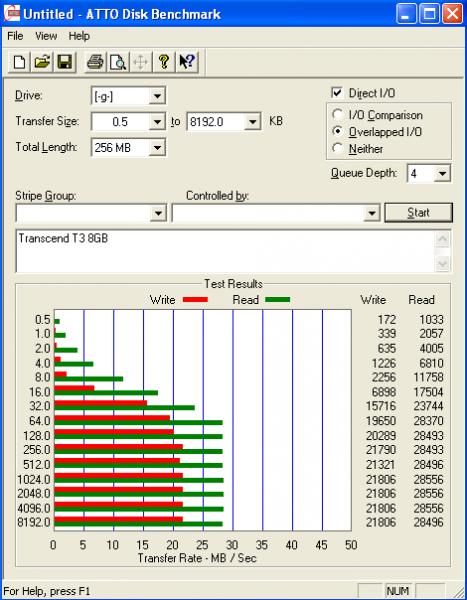Click the Start benchmark button

(418, 213)
